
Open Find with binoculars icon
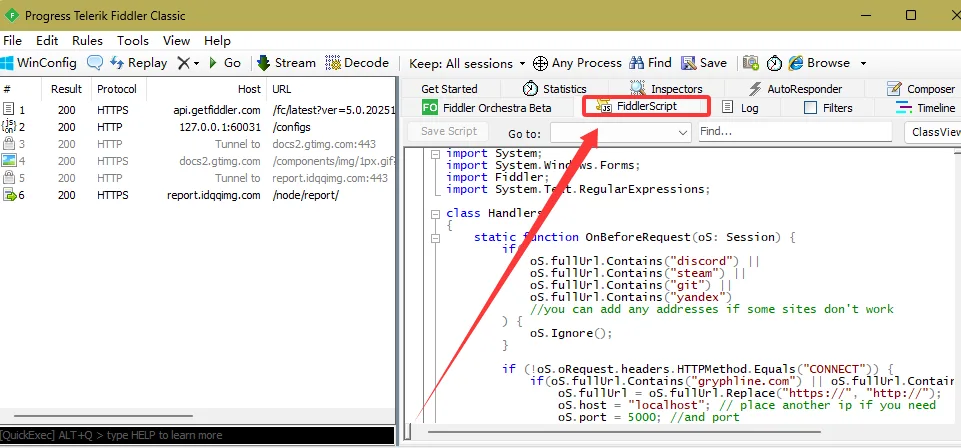tap(651, 63)
